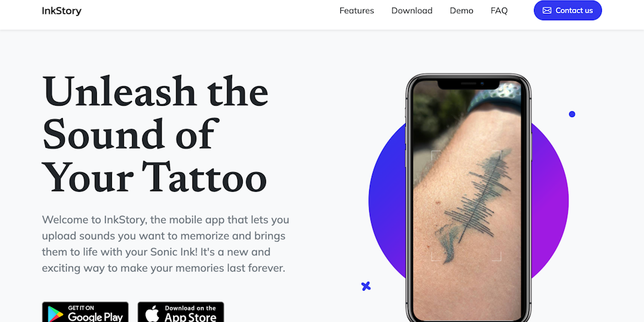Click the InkStory logo text

click(x=62, y=11)
